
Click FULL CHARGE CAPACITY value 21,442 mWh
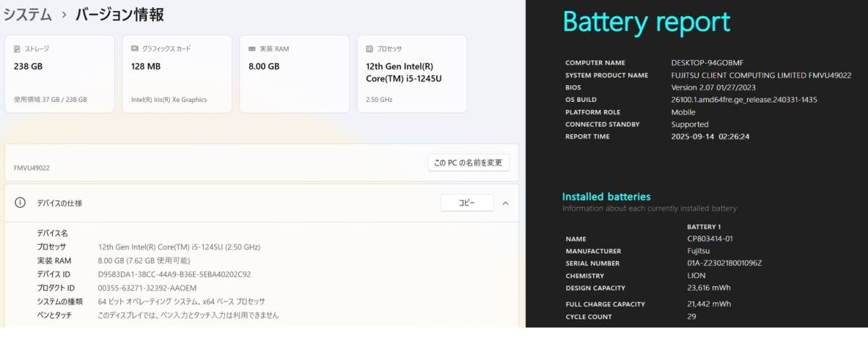(709, 304)
